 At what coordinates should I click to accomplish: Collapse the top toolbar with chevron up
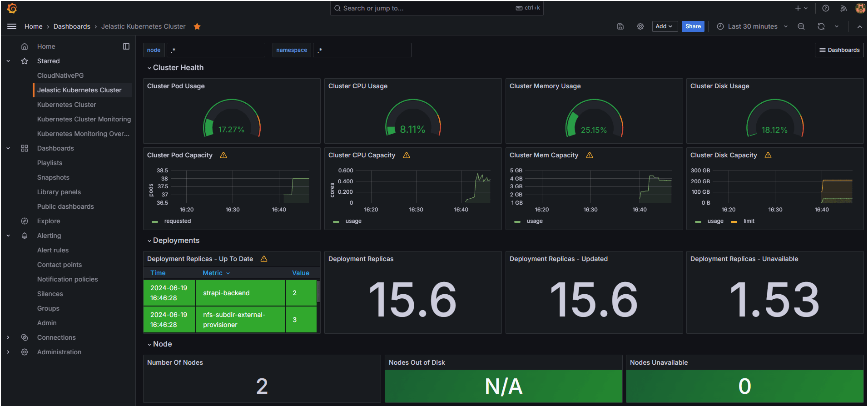click(x=860, y=27)
